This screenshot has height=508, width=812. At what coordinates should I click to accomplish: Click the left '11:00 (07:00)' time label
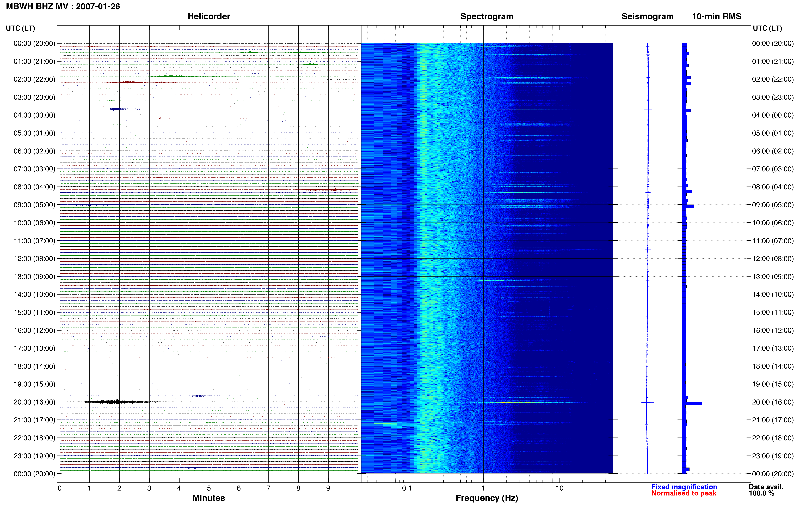(x=34, y=241)
